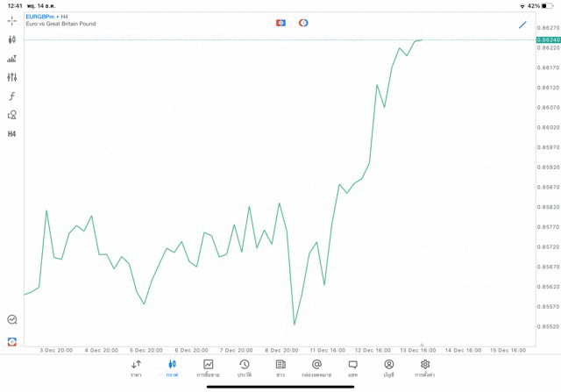Image resolution: width=561 pixels, height=392 pixels.
Task: Open chart type candlestick settings
Action: (x=12, y=39)
